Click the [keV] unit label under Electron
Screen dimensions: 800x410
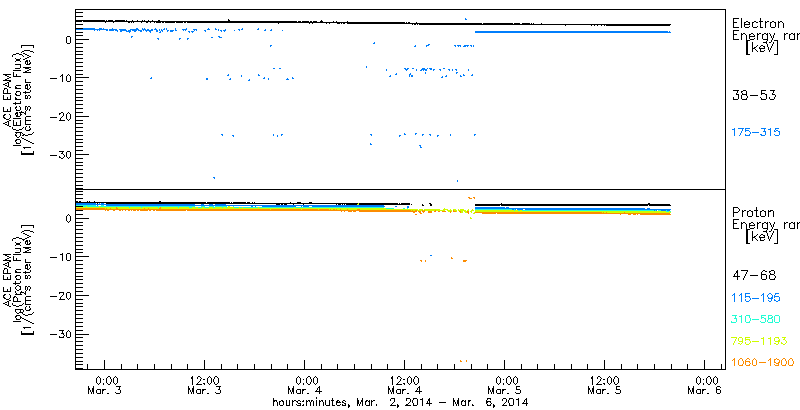click(761, 48)
